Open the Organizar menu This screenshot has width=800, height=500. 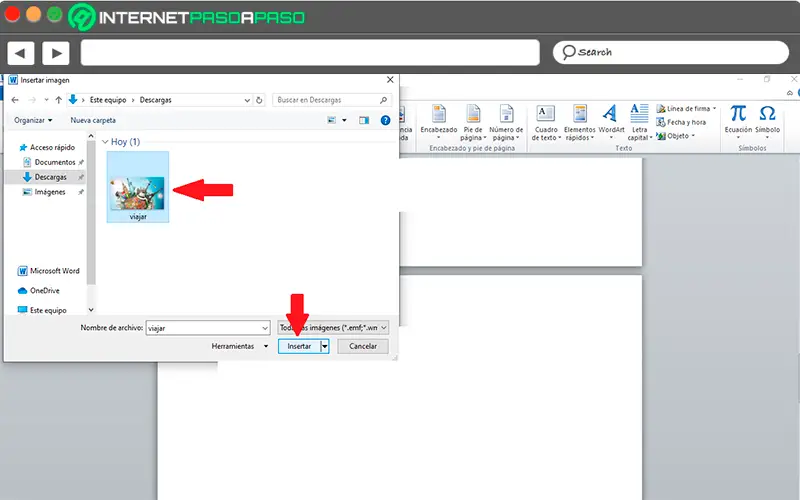click(x=33, y=120)
